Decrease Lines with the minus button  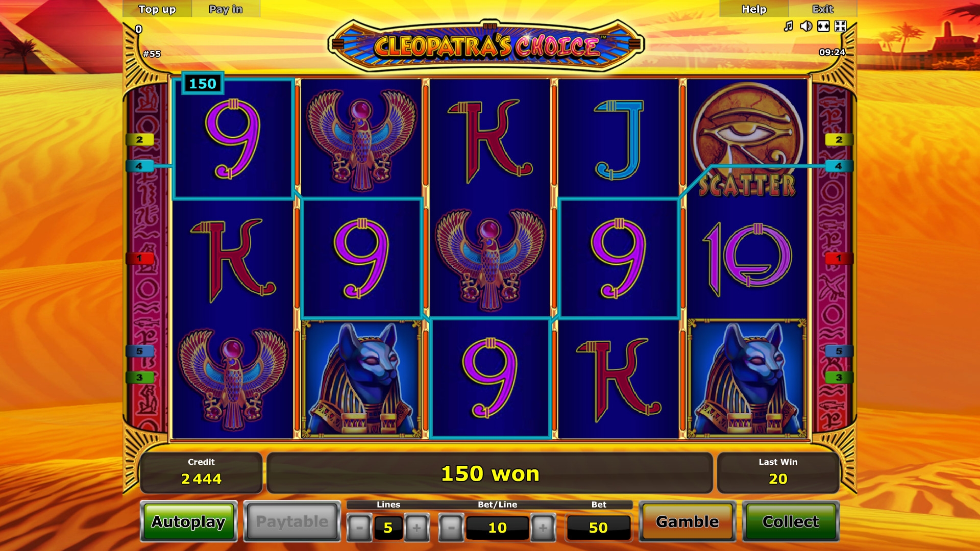click(359, 528)
